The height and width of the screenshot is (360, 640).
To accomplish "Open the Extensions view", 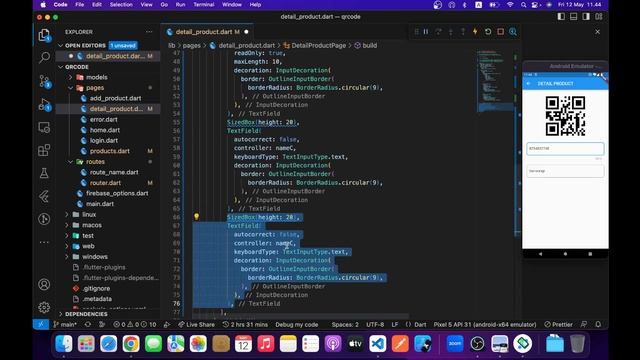I will pos(44,150).
